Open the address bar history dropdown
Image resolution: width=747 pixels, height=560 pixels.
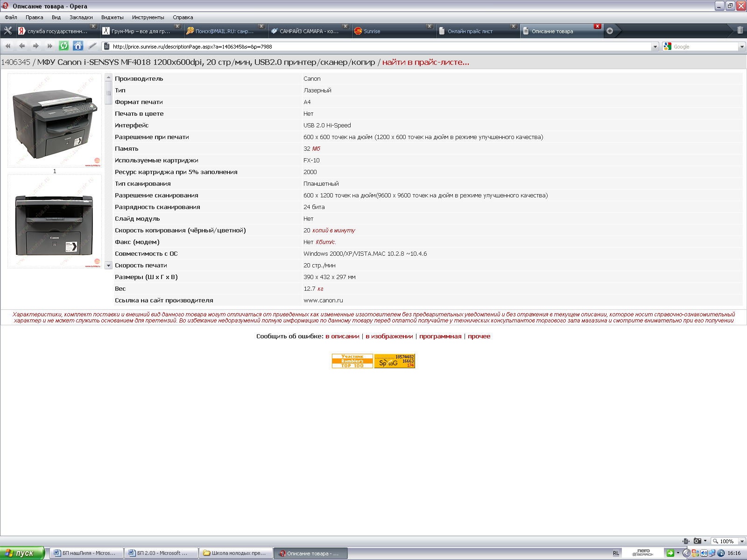tap(655, 46)
